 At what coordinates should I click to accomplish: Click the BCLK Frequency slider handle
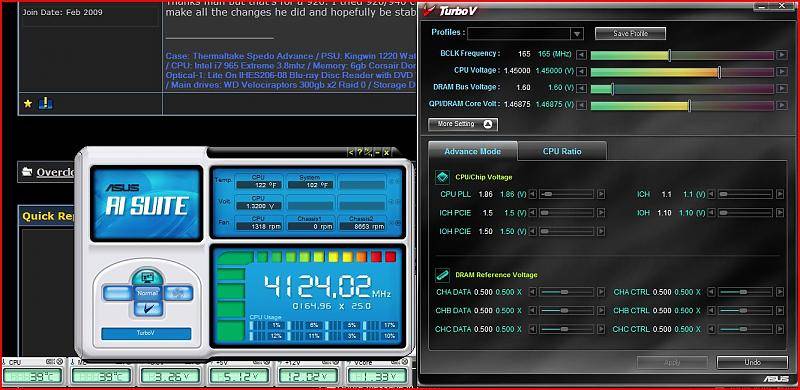coord(669,55)
